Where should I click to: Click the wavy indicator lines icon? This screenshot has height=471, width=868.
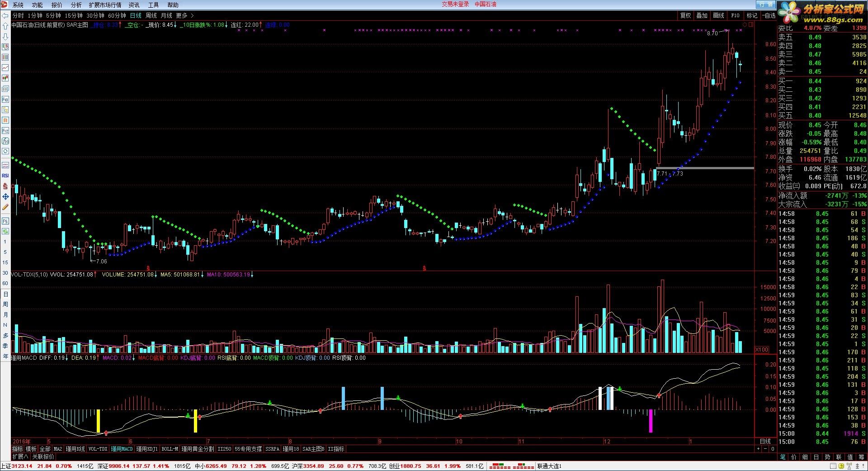click(x=5, y=165)
